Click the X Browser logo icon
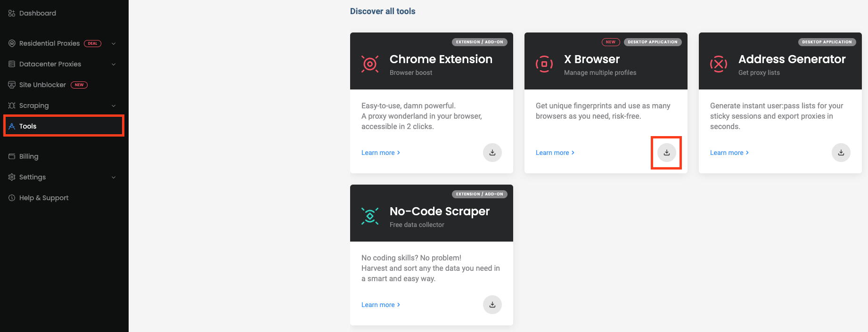 pyautogui.click(x=544, y=64)
